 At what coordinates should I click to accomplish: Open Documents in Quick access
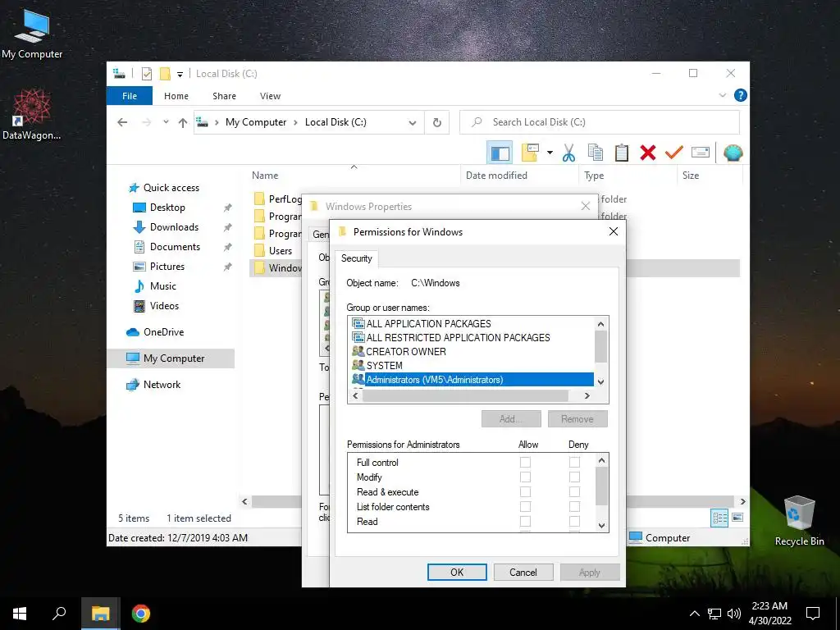point(175,247)
